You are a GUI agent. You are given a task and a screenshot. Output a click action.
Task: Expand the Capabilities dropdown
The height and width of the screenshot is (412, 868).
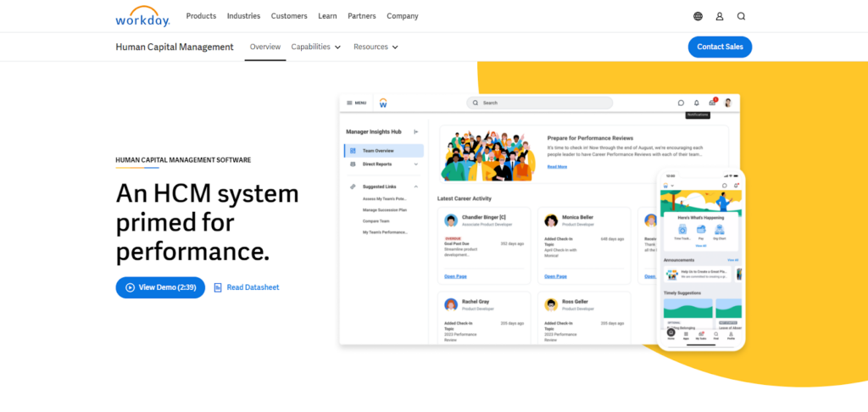pos(316,47)
